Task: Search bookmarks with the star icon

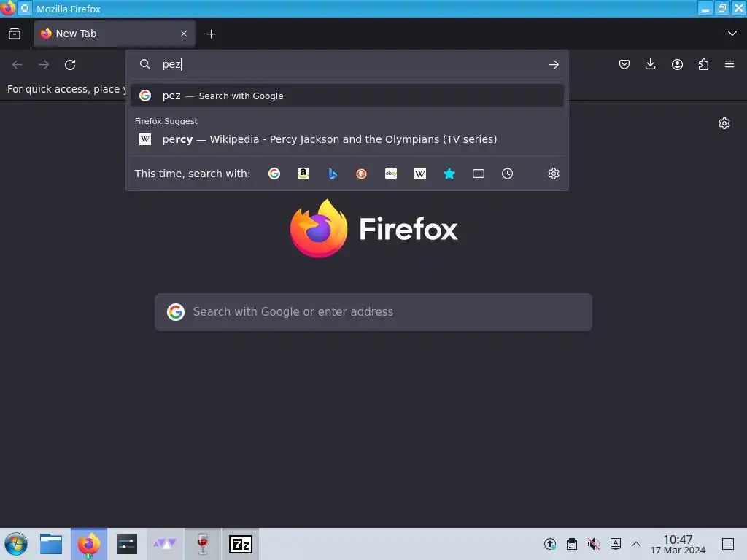Action: 449,174
